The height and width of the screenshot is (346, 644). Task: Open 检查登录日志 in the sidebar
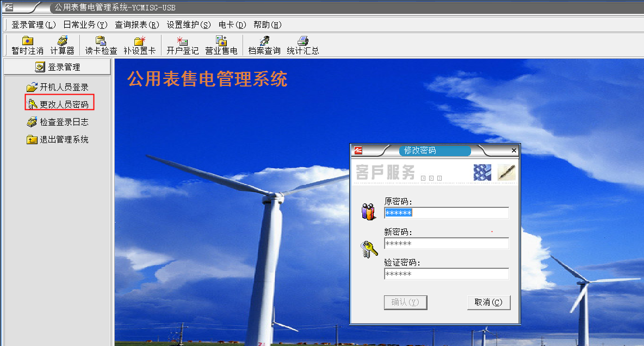click(58, 122)
